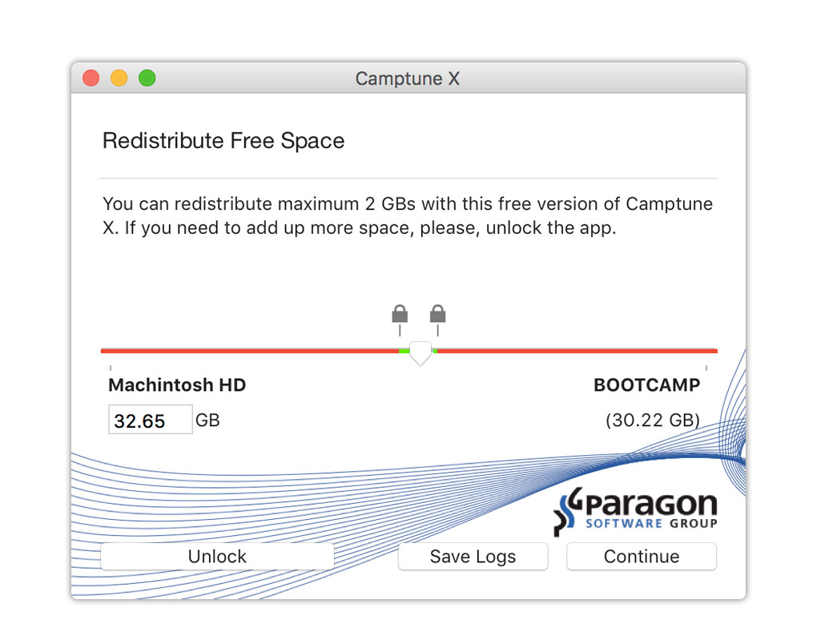
Task: Click the (30.22 GB) BOOTCAMP size value
Action: 652,420
